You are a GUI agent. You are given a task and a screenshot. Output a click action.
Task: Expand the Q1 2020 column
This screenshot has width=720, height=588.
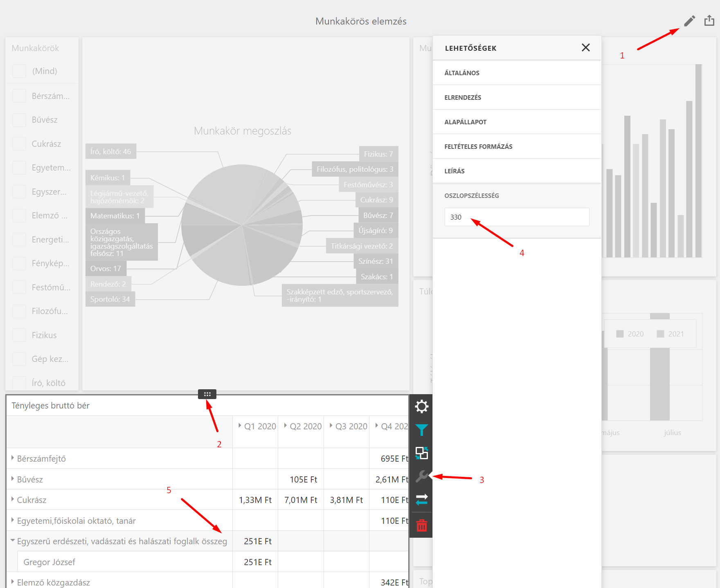(x=240, y=426)
